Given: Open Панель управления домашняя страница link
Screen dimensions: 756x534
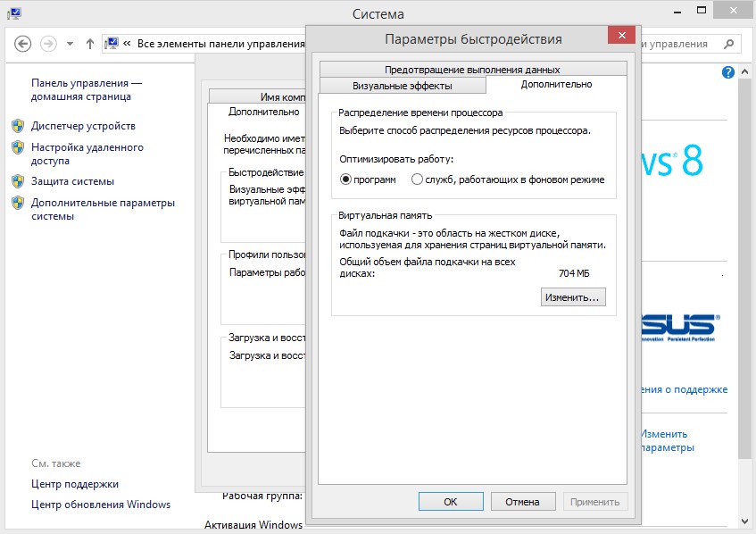Looking at the screenshot, I should pos(87,89).
